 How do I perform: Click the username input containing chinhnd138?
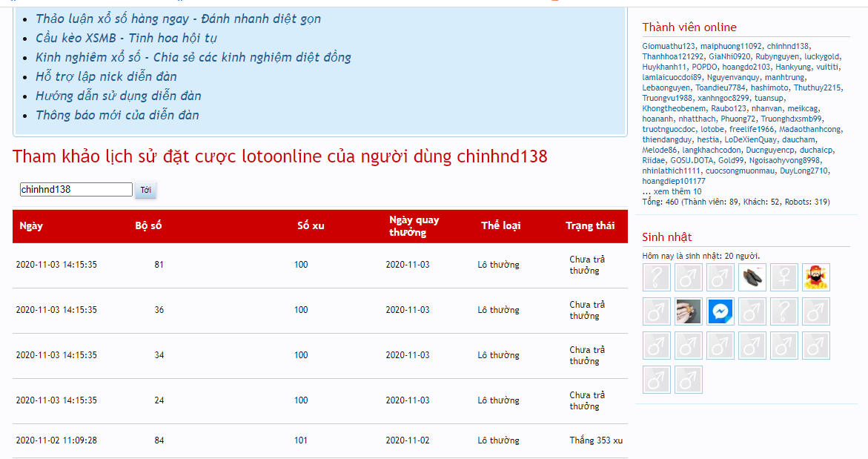(x=76, y=190)
